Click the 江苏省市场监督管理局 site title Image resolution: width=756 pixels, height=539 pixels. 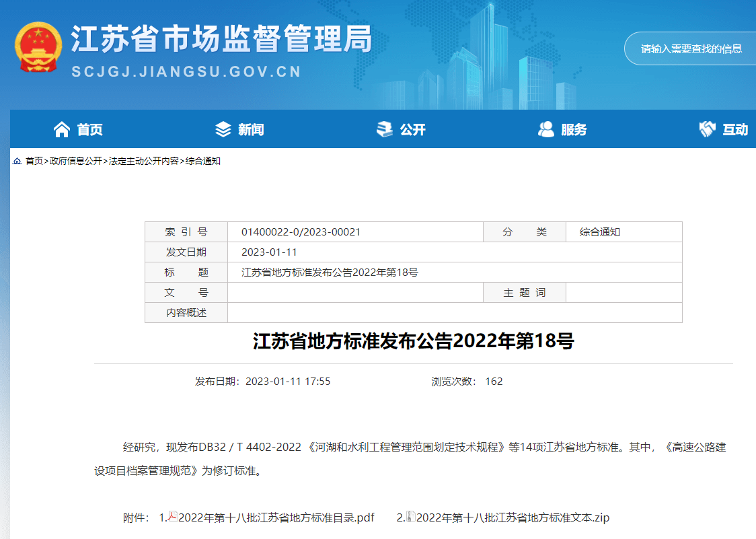pos(221,40)
